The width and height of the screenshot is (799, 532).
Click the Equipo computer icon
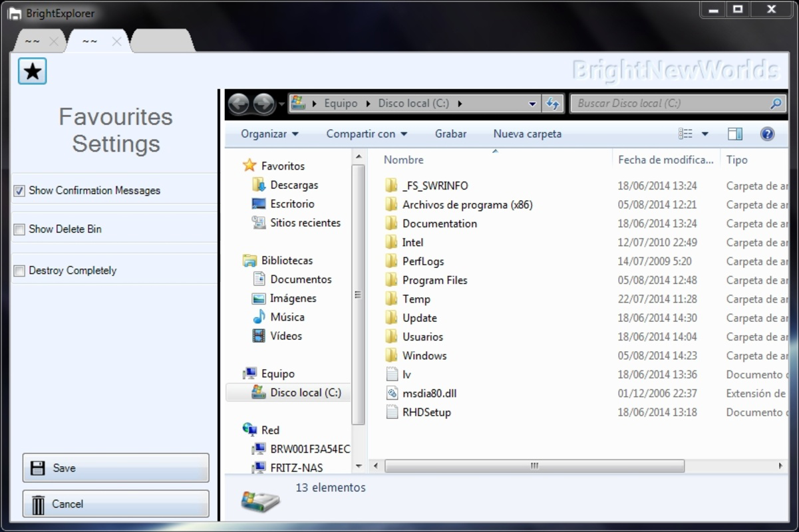coord(250,373)
